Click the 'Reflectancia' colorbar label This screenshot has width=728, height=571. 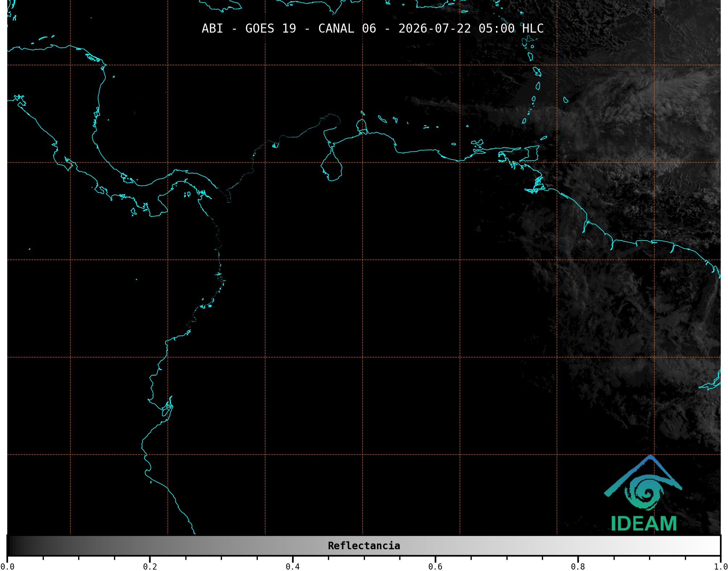pos(364,546)
